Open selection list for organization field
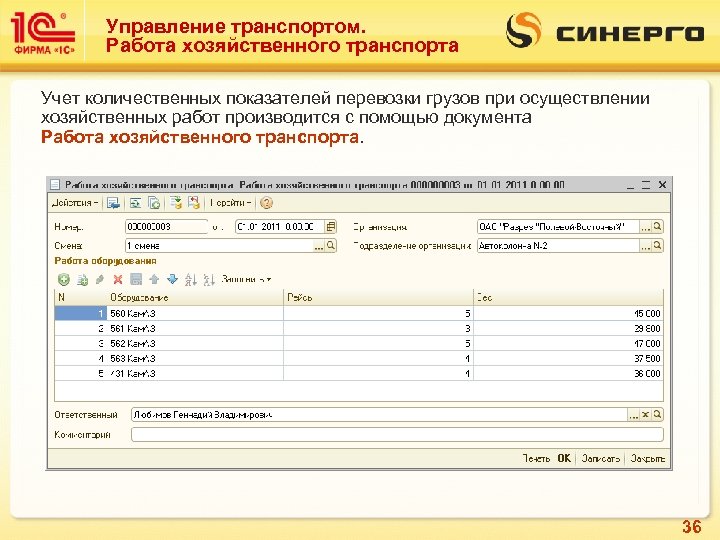This screenshot has height=540, width=720. pyautogui.click(x=645, y=227)
